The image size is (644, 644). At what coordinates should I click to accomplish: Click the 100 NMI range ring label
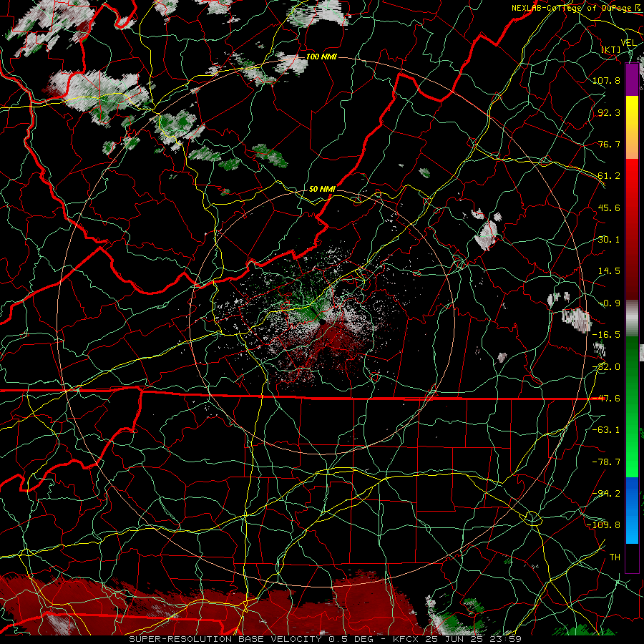[x=321, y=57]
